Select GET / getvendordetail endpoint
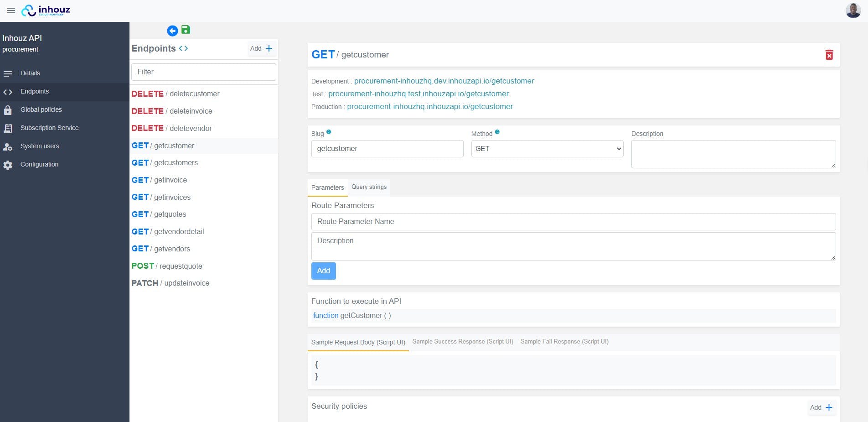The height and width of the screenshot is (422, 868). pyautogui.click(x=204, y=231)
